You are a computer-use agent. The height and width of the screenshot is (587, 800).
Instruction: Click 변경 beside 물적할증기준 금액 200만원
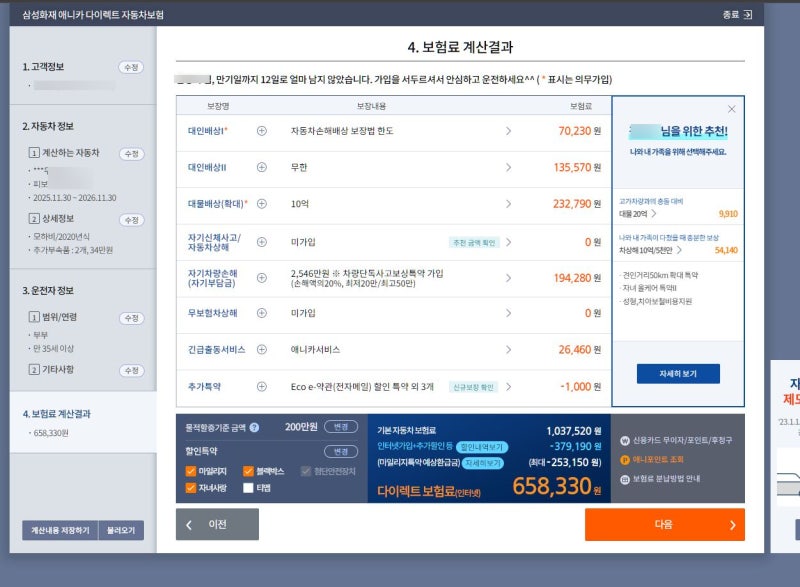pyautogui.click(x=341, y=426)
